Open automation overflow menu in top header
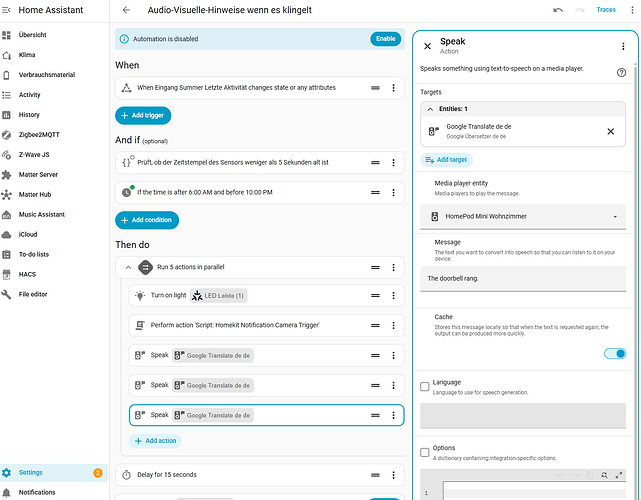Screen dimensions: 641x500 pyautogui.click(x=632, y=10)
